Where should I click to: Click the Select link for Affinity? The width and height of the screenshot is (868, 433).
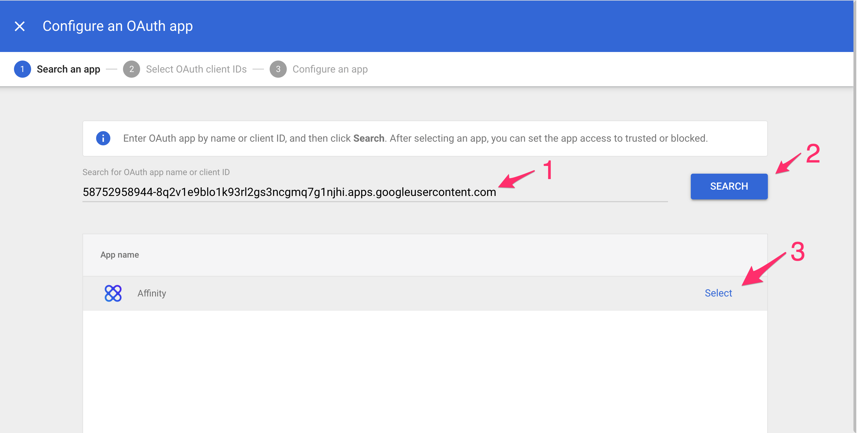point(718,293)
